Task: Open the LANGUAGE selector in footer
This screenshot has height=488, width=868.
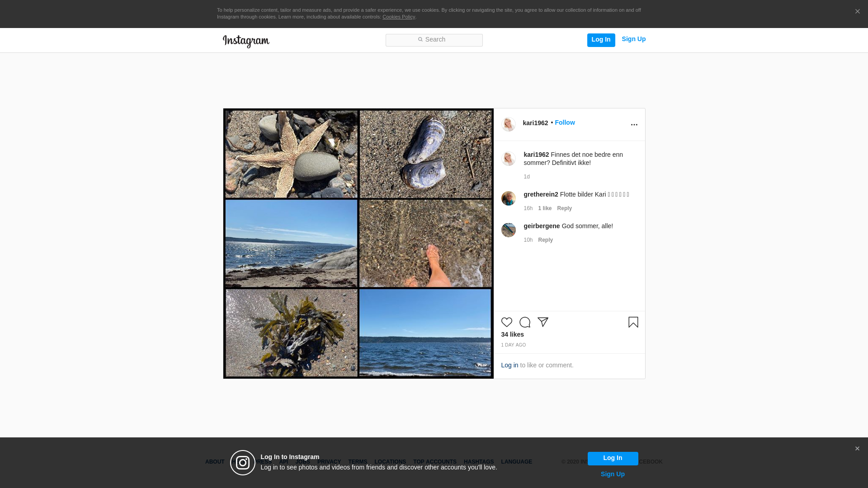Action: (516, 462)
